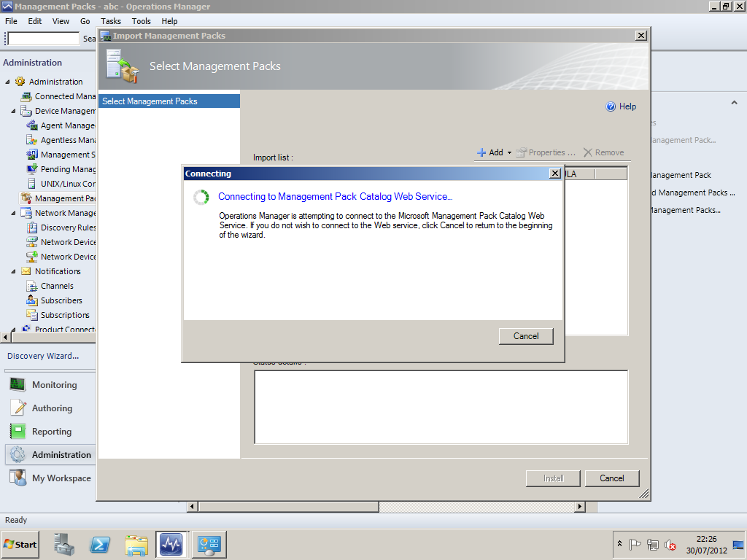Close the Connecting dialog with its X

[x=555, y=174]
